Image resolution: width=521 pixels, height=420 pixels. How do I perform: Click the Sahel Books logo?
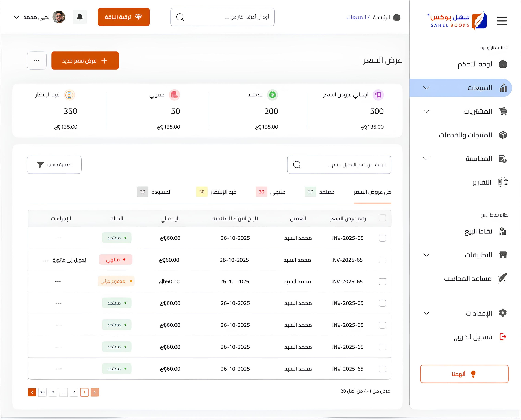(x=457, y=20)
